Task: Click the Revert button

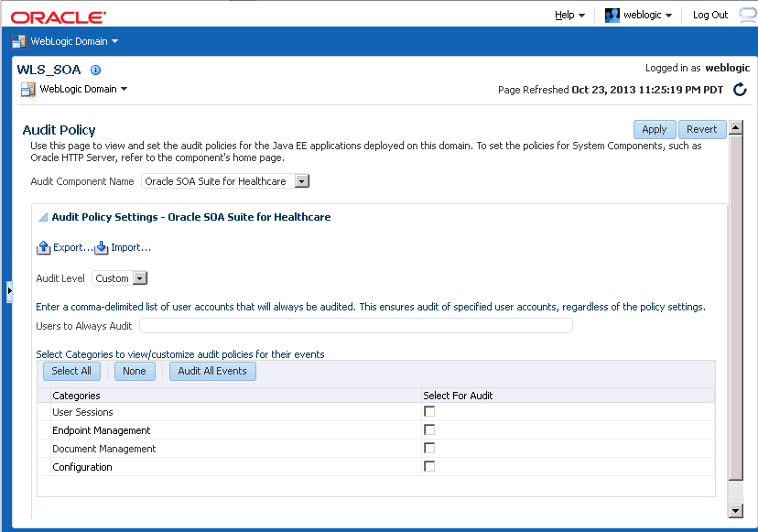Action: click(x=702, y=130)
